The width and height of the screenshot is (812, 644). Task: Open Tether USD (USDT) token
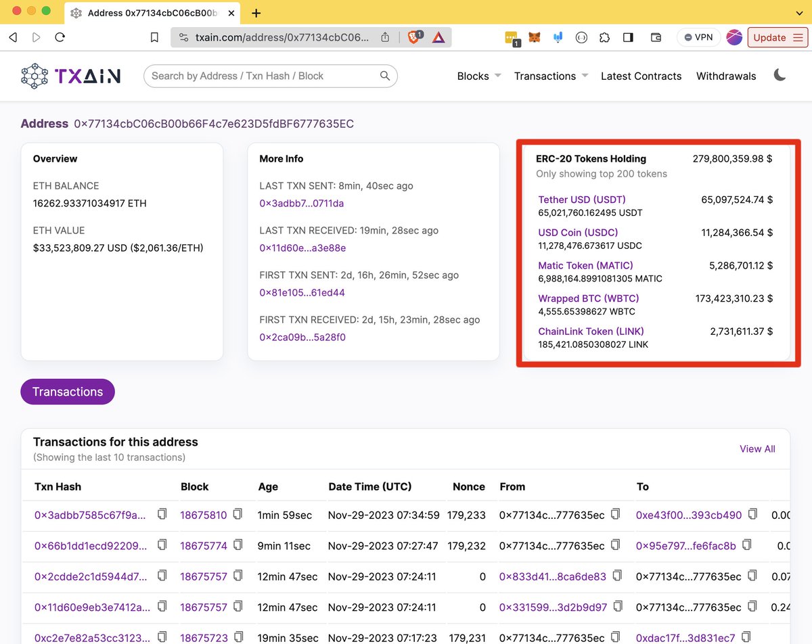pos(582,200)
